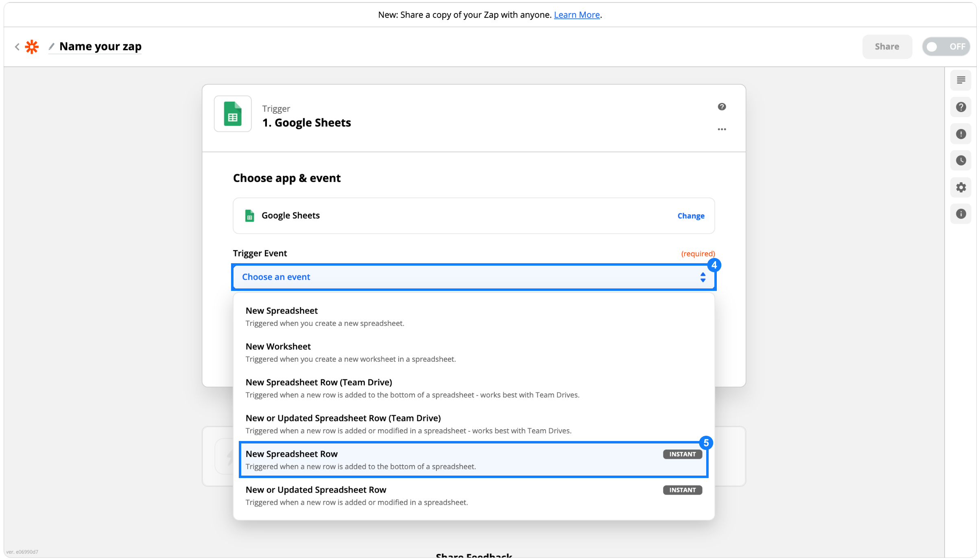
Task: Click the Choose app & event heading
Action: [287, 178]
